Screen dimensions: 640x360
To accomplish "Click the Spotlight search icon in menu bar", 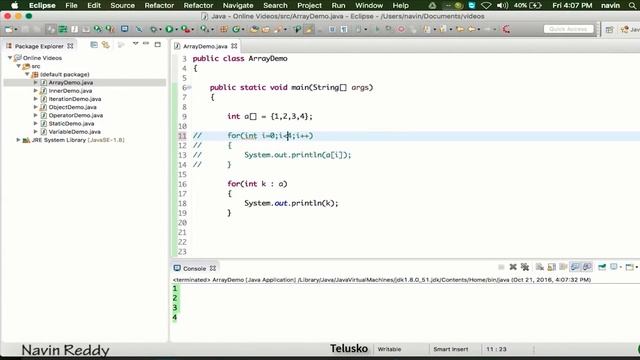I will click(632, 5).
